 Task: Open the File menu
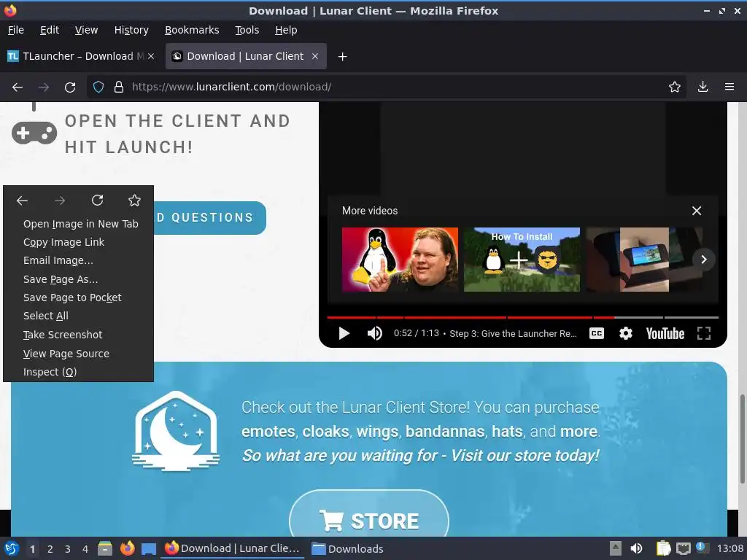pyautogui.click(x=16, y=30)
